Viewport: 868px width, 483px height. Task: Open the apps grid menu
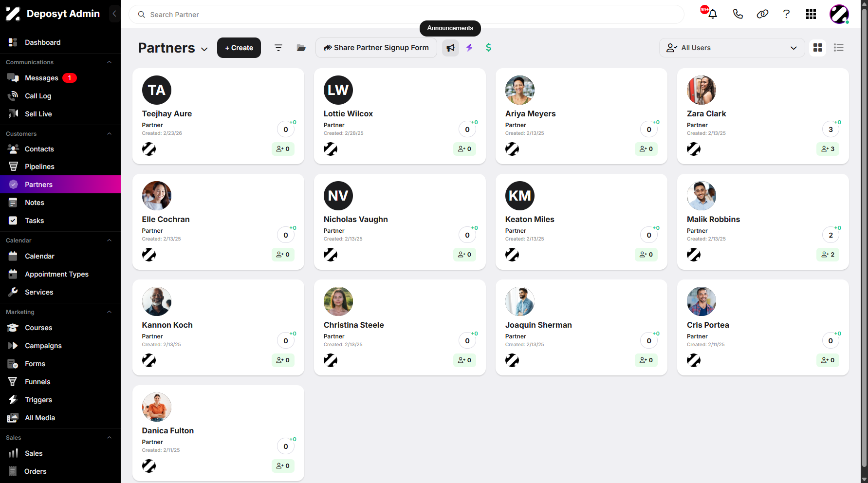[x=811, y=14]
